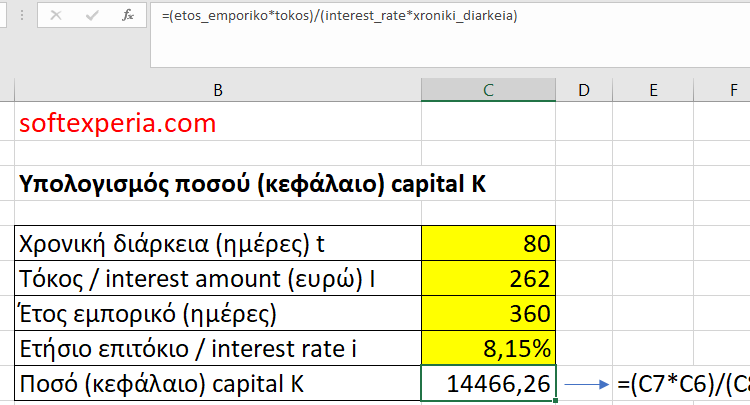The image size is (750, 405).
Task: Select the 'Ποσό (κεφάλαιο) capital K' label cell
Action: tap(218, 383)
